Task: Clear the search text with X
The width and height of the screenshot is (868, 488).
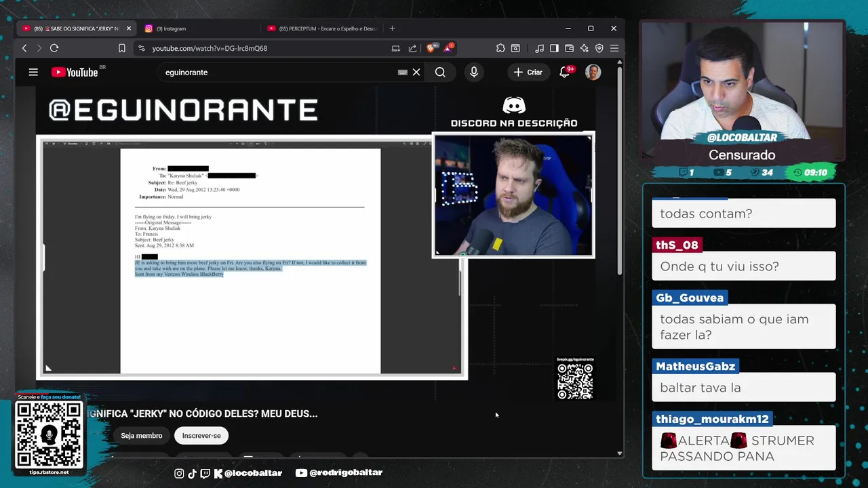Action: pos(416,72)
